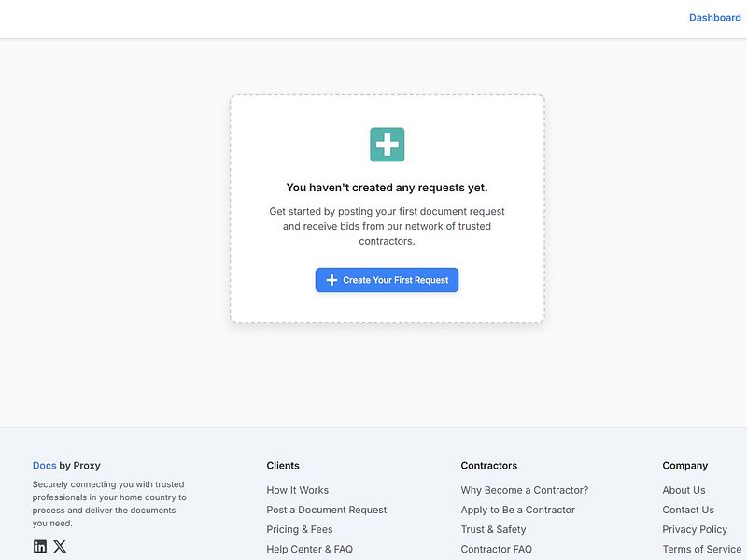Image resolution: width=747 pixels, height=560 pixels.
Task: Go to the About Us page
Action: click(x=684, y=490)
